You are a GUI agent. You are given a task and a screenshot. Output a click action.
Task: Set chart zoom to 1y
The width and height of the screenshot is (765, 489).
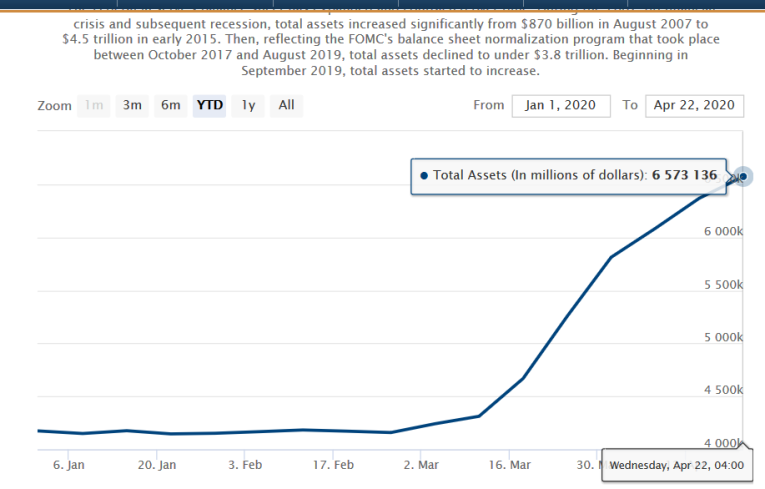[x=249, y=105]
